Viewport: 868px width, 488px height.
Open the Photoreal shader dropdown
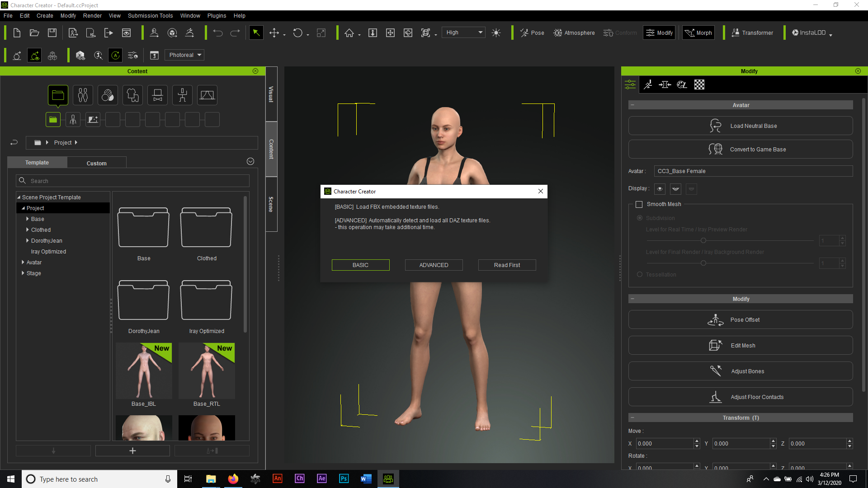pyautogui.click(x=184, y=55)
